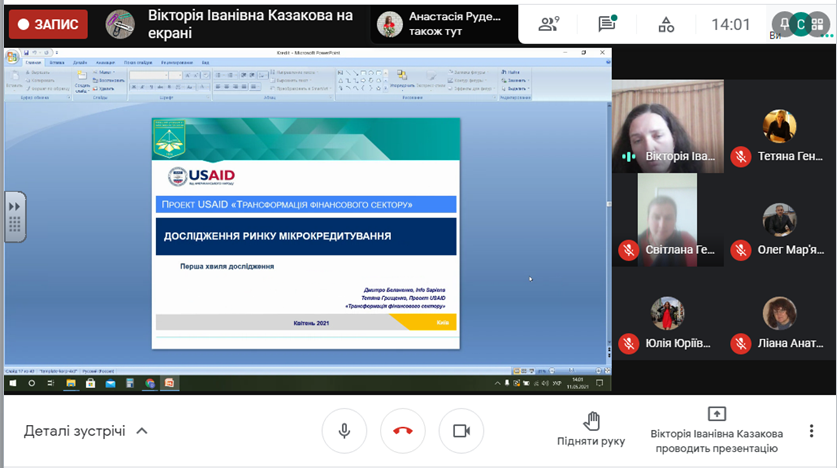Open the font size box in PowerPoint ribbon
The image size is (837, 468).
[176, 75]
